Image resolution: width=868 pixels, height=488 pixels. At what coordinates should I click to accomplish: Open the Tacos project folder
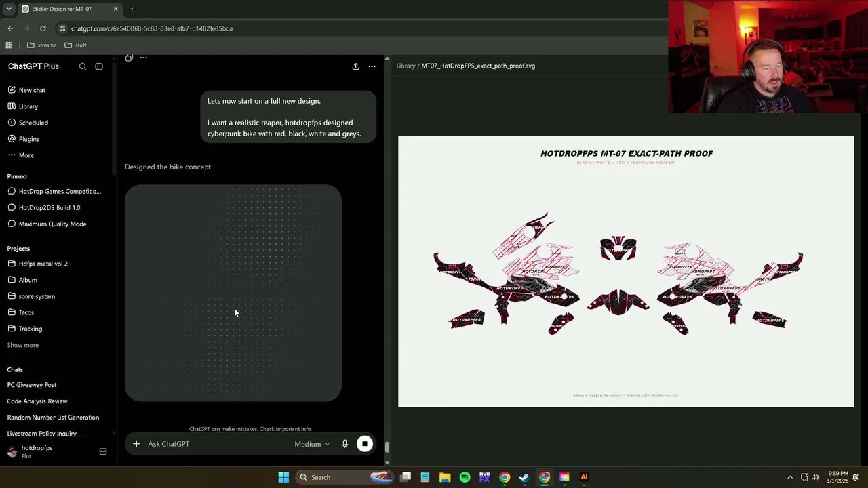coord(21,312)
